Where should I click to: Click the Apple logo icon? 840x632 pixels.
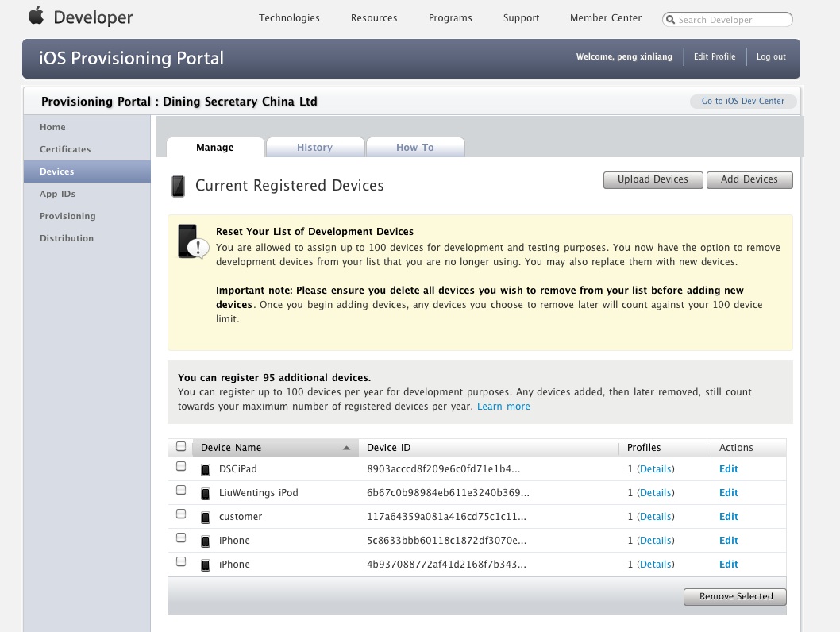pos(36,16)
